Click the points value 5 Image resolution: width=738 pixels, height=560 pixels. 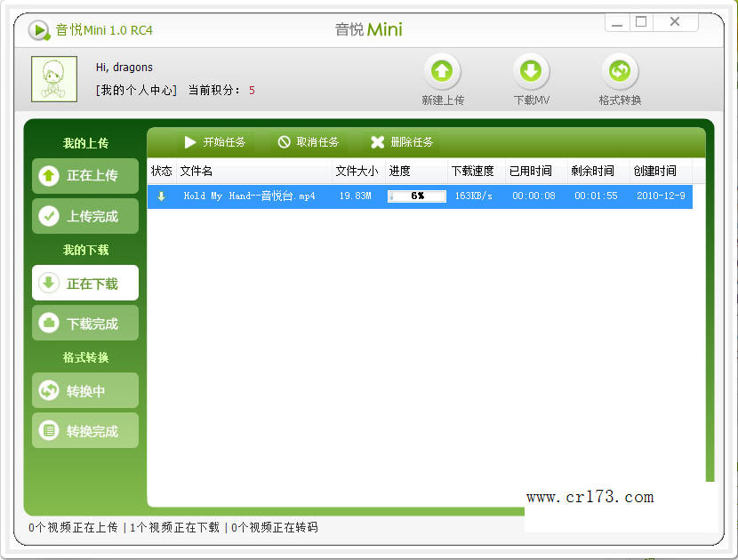click(252, 91)
